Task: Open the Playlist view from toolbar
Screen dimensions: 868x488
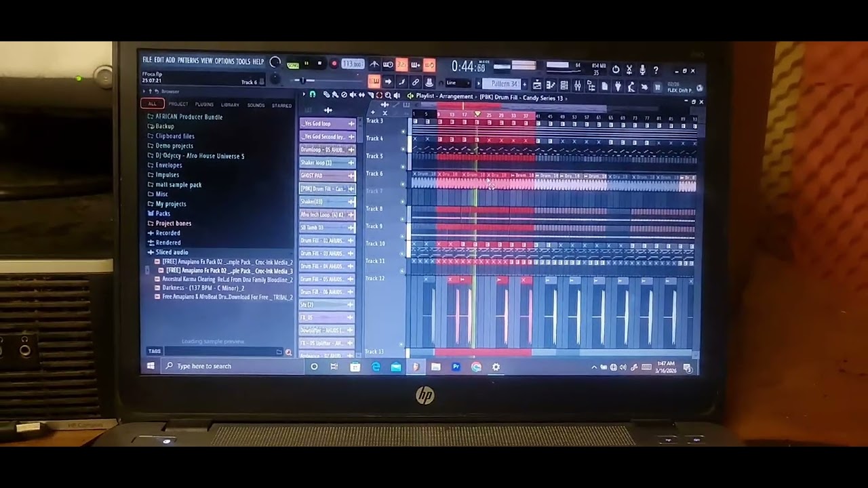Action: point(537,85)
